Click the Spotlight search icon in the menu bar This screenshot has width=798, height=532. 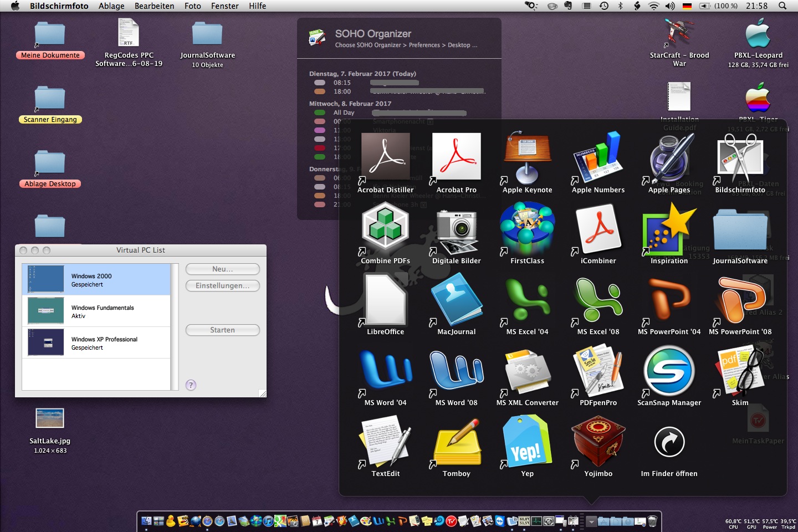(782, 6)
